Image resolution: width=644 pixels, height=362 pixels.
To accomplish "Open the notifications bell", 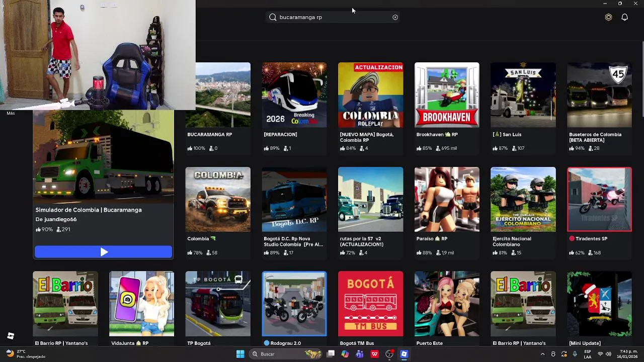I will pyautogui.click(x=624, y=17).
